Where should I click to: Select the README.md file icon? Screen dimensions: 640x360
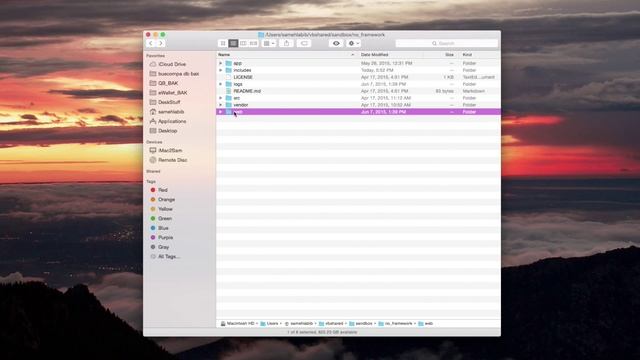point(229,91)
